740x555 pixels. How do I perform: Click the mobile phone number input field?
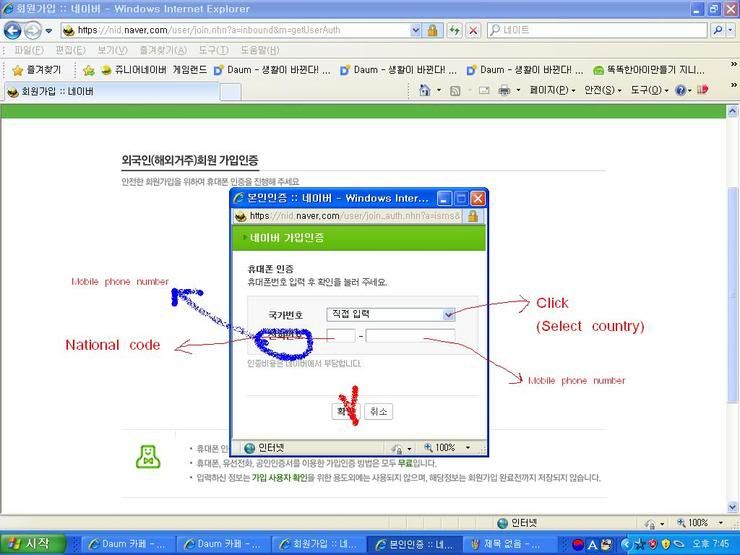[x=410, y=336]
